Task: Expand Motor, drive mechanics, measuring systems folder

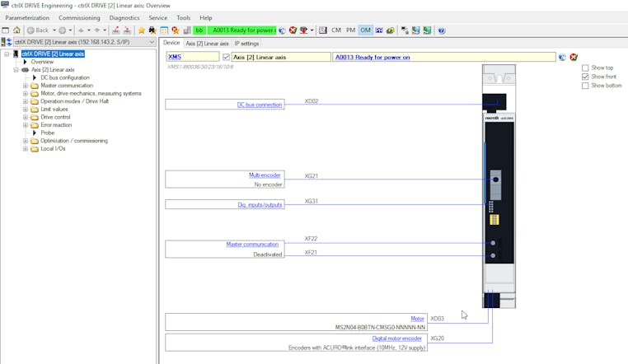Action: click(26, 93)
